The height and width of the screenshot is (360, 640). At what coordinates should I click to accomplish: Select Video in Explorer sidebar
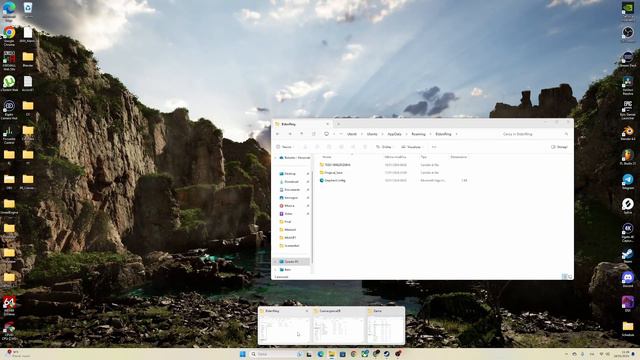(289, 214)
